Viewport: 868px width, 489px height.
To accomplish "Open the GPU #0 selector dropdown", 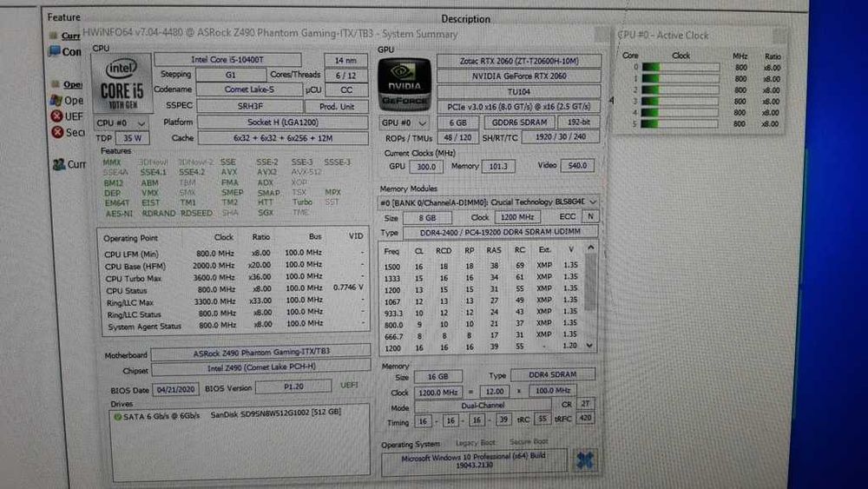I will pos(404,123).
